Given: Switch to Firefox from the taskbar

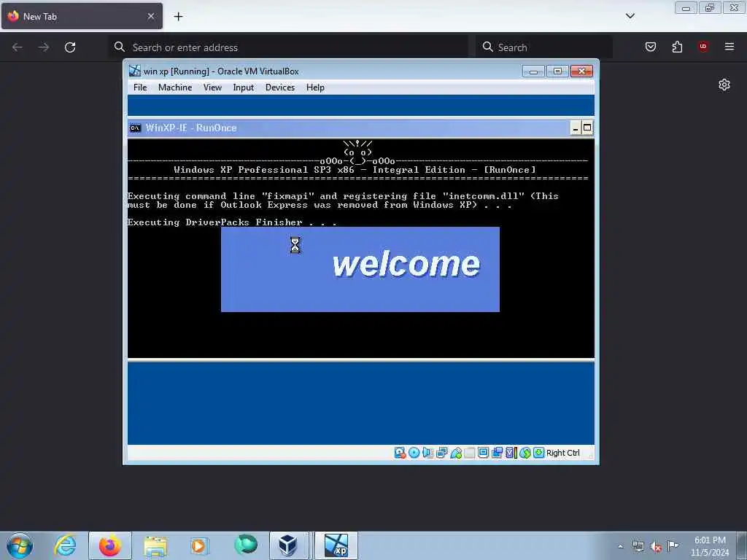Looking at the screenshot, I should pos(110,545).
